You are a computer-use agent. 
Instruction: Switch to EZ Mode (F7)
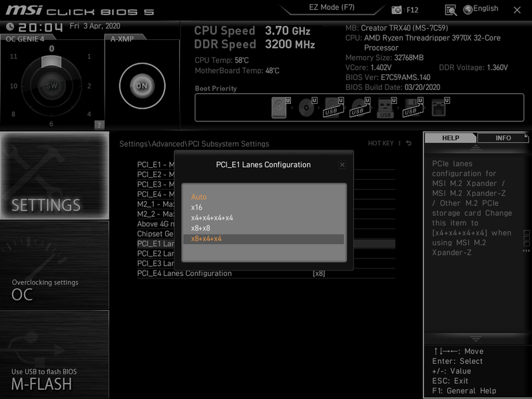click(x=332, y=8)
